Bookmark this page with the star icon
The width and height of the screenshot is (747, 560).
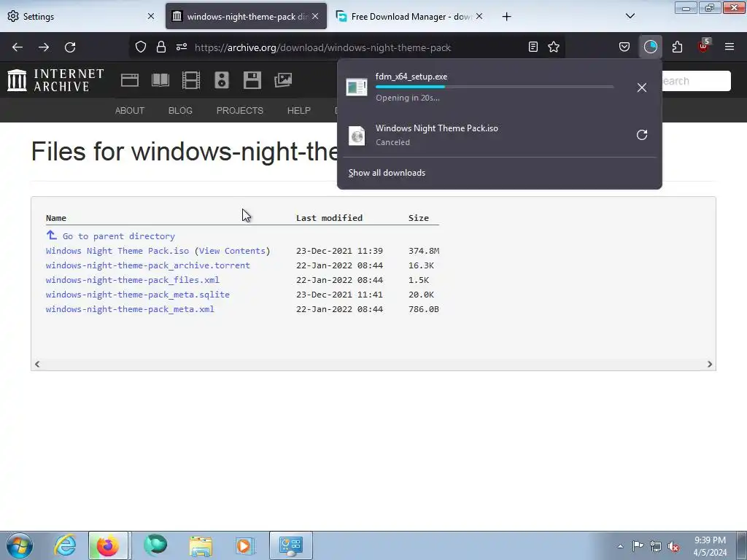click(554, 47)
